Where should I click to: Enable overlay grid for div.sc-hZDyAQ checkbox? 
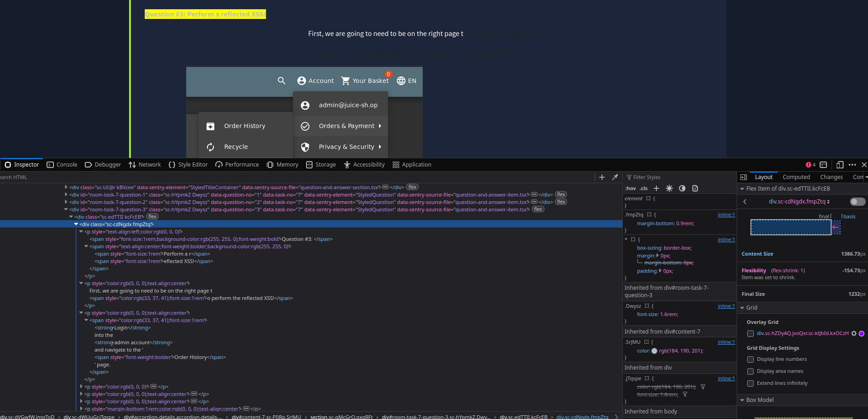tap(750, 334)
